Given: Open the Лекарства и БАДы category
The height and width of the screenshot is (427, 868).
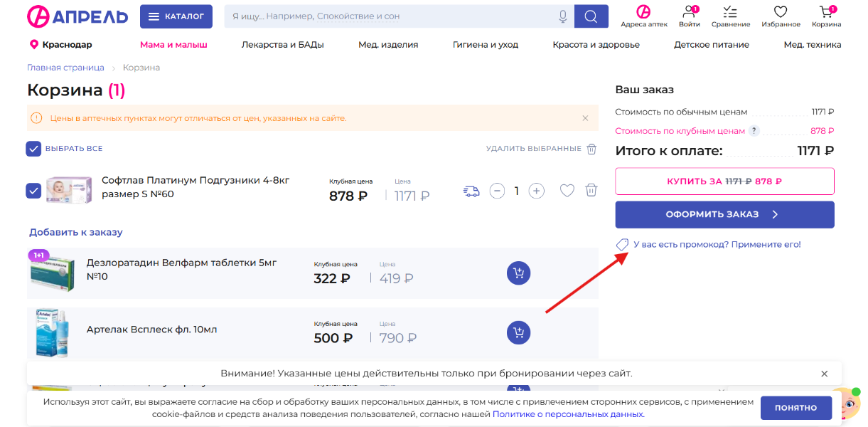Looking at the screenshot, I should 283,44.
